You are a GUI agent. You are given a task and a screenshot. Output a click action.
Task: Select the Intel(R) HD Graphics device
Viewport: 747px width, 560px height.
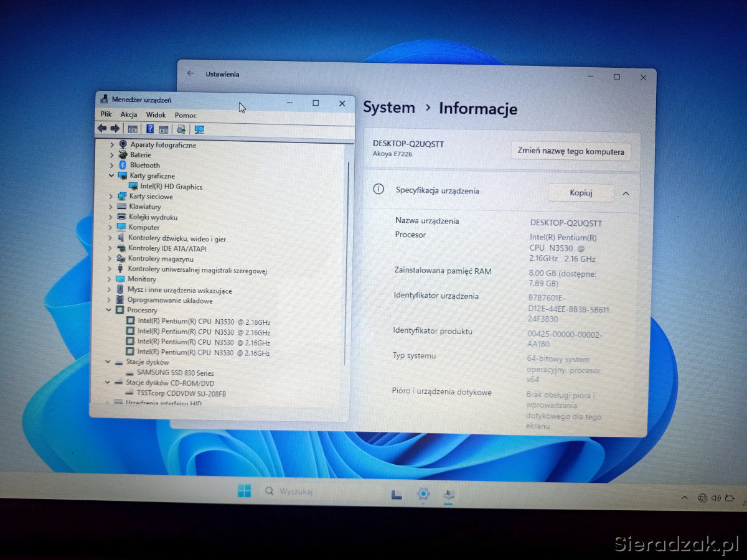click(x=171, y=187)
